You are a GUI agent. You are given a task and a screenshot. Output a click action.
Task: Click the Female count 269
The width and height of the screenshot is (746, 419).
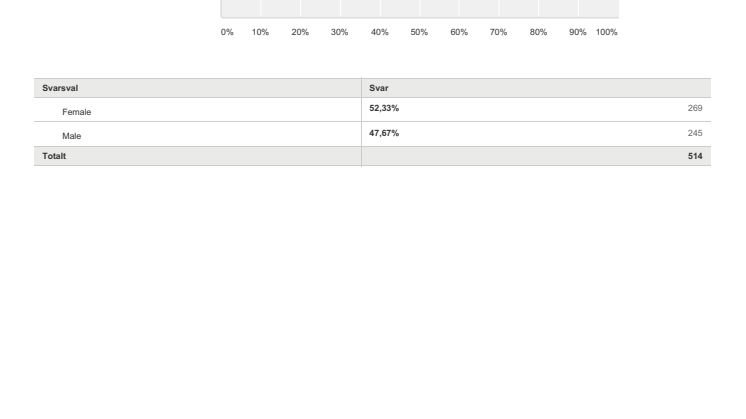695,108
